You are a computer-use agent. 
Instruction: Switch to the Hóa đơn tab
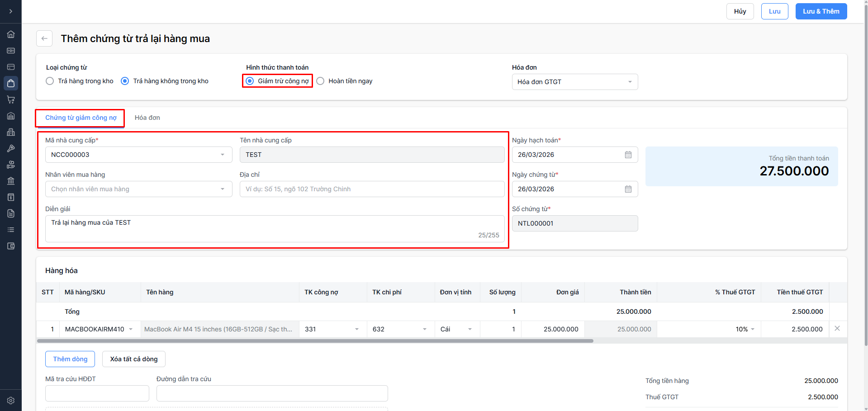coord(147,118)
